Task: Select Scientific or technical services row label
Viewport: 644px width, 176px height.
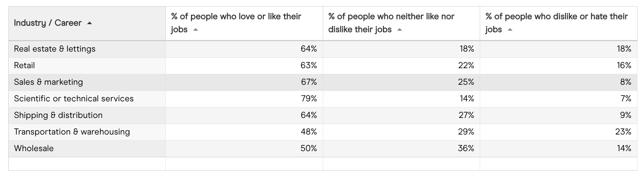Action: pyautogui.click(x=74, y=99)
